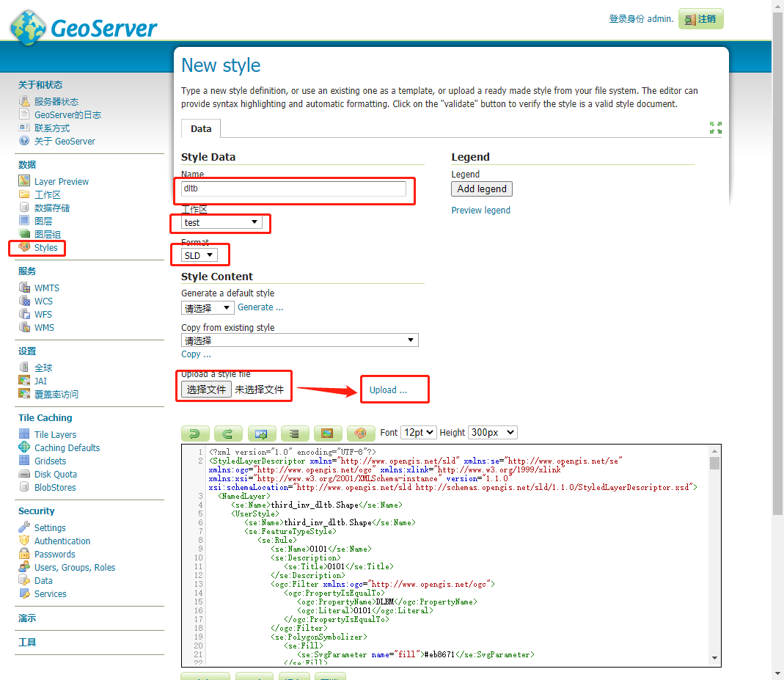Click the shield icon beside Authentication

(x=24, y=540)
